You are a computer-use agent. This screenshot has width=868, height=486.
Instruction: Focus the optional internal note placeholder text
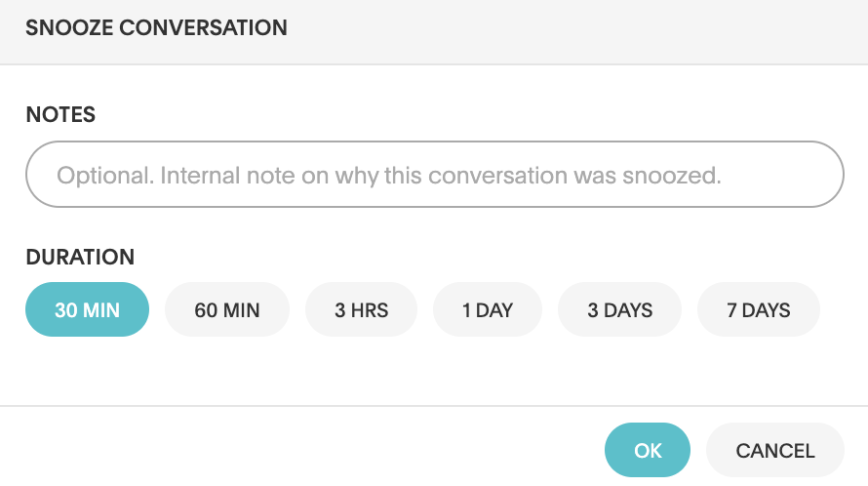pyautogui.click(x=388, y=176)
